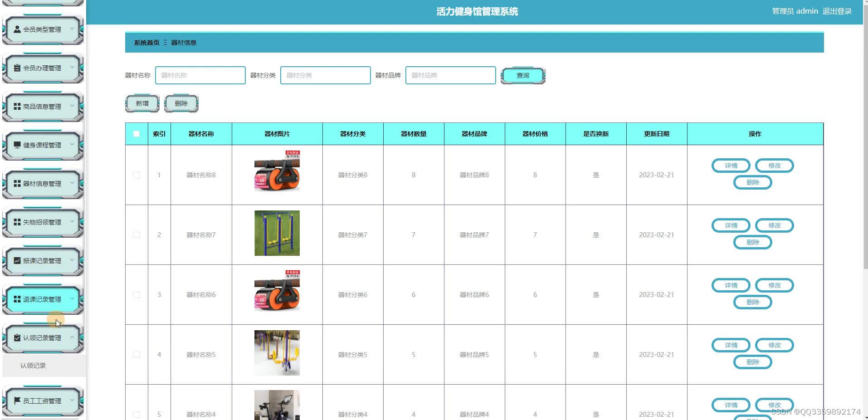Click the 器材信息管理 grid icon
868x420 pixels.
(17, 184)
